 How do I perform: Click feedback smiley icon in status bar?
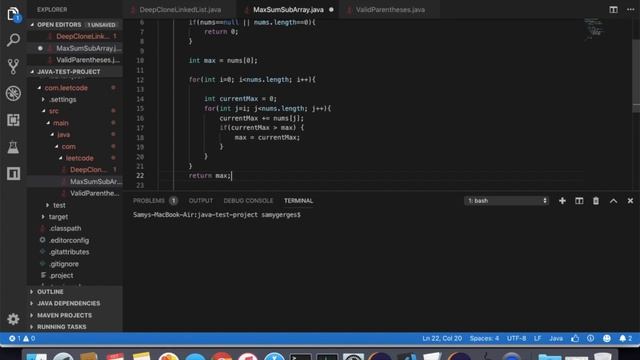(x=607, y=338)
